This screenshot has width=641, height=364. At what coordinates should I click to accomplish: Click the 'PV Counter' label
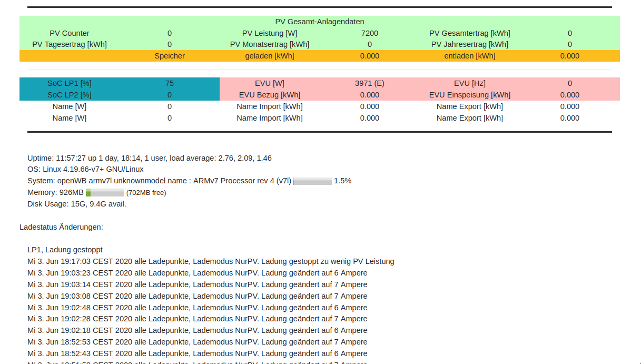pos(70,33)
